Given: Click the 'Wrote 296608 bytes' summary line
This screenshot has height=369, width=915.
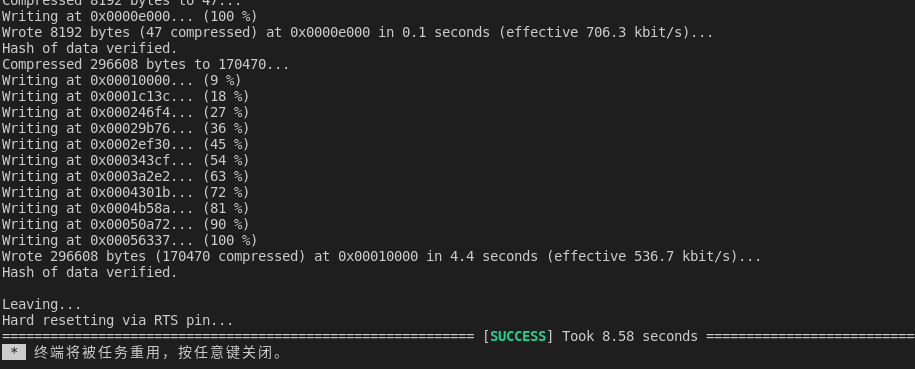Looking at the screenshot, I should click(382, 256).
